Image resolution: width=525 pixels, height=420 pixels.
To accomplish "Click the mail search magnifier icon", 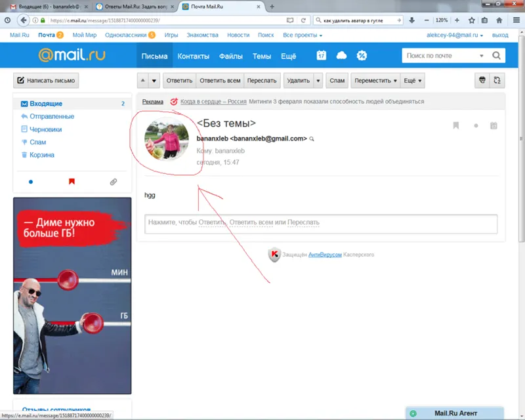I will pyautogui.click(x=496, y=56).
